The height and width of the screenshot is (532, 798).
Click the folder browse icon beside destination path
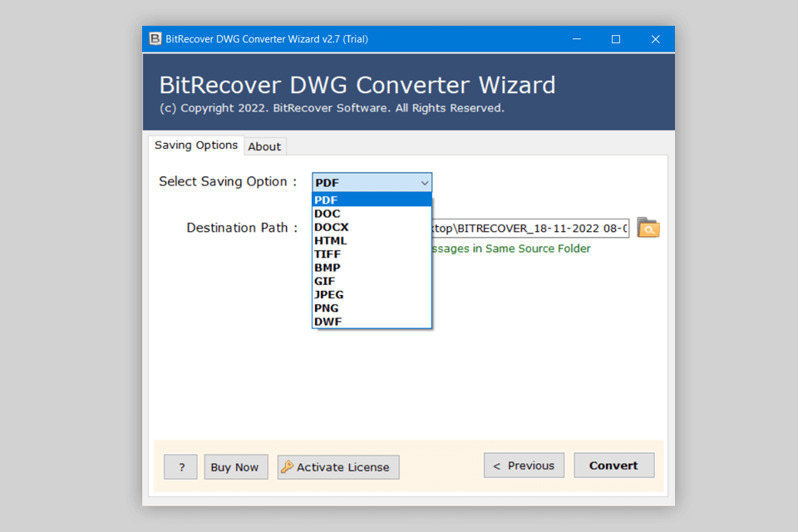[648, 228]
